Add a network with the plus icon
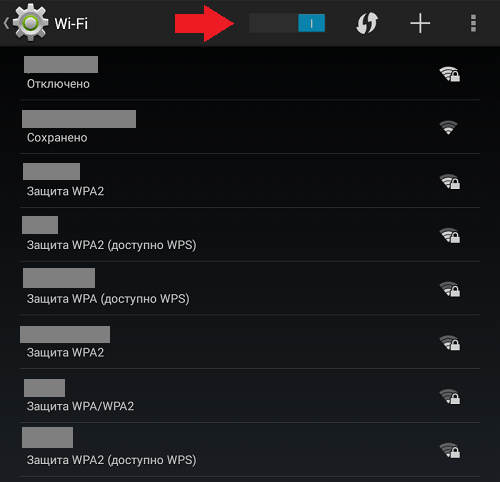500x482 pixels. tap(420, 23)
